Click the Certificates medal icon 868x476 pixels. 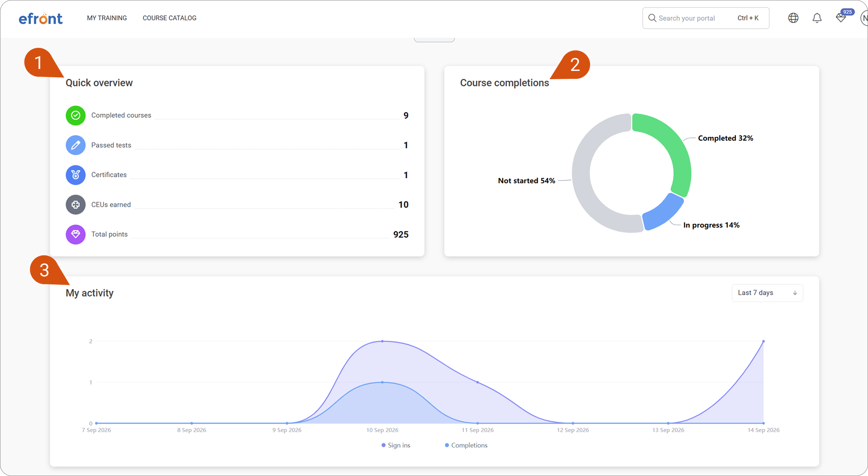tap(75, 175)
